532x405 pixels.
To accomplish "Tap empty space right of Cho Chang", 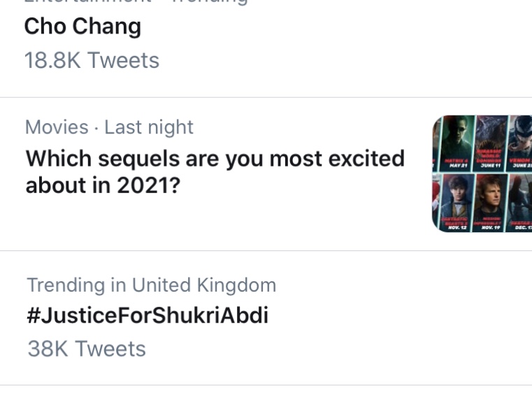I will pos(336,27).
